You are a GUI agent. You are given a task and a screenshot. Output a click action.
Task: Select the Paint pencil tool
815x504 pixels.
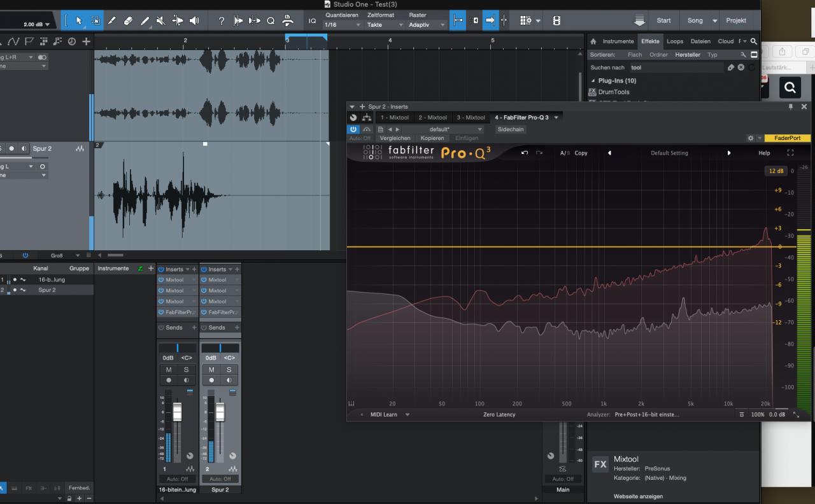(145, 21)
